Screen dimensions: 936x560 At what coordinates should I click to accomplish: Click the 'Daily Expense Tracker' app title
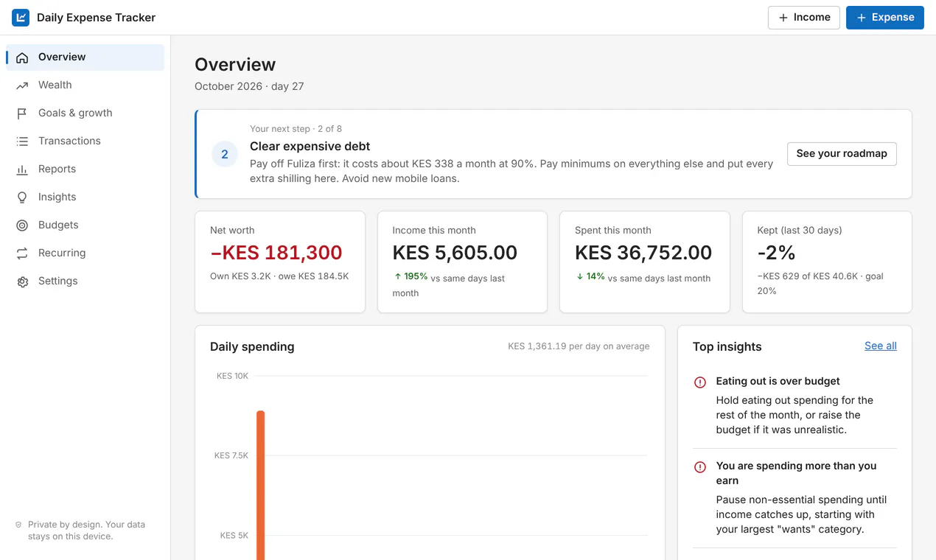(97, 18)
